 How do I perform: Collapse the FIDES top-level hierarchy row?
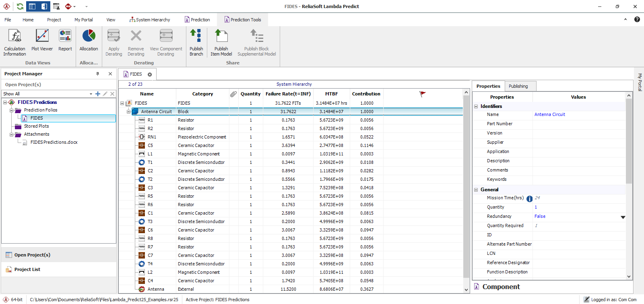(x=122, y=103)
